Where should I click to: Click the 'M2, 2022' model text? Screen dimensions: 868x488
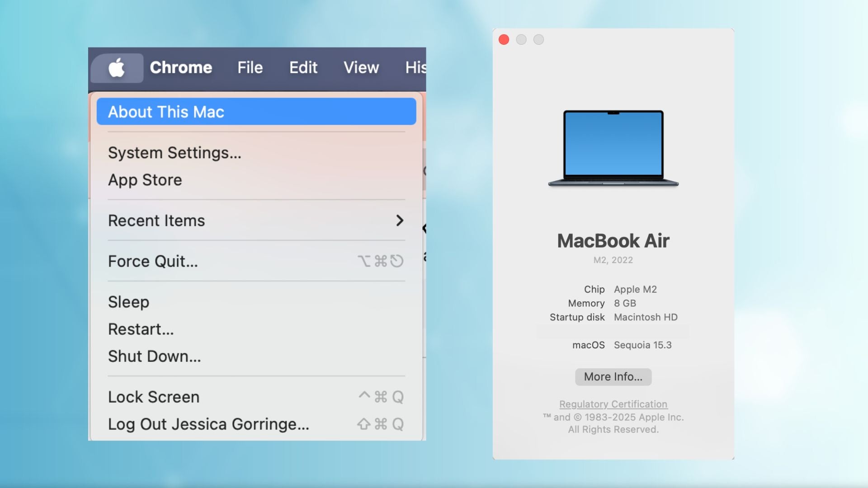pyautogui.click(x=613, y=260)
